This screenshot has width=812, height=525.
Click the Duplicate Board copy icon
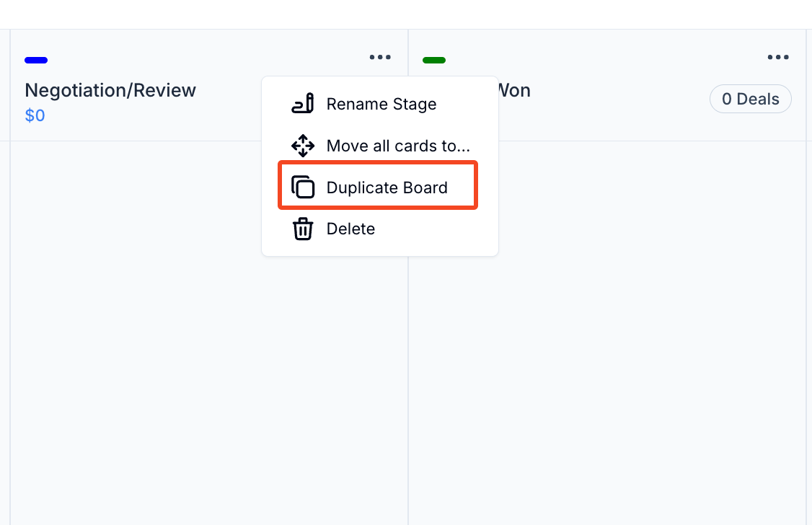[303, 186]
